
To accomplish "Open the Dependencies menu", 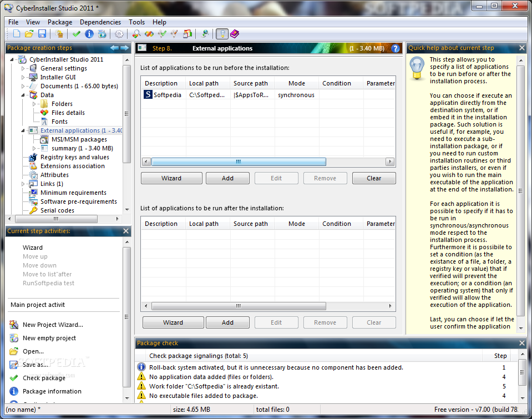I will point(100,22).
